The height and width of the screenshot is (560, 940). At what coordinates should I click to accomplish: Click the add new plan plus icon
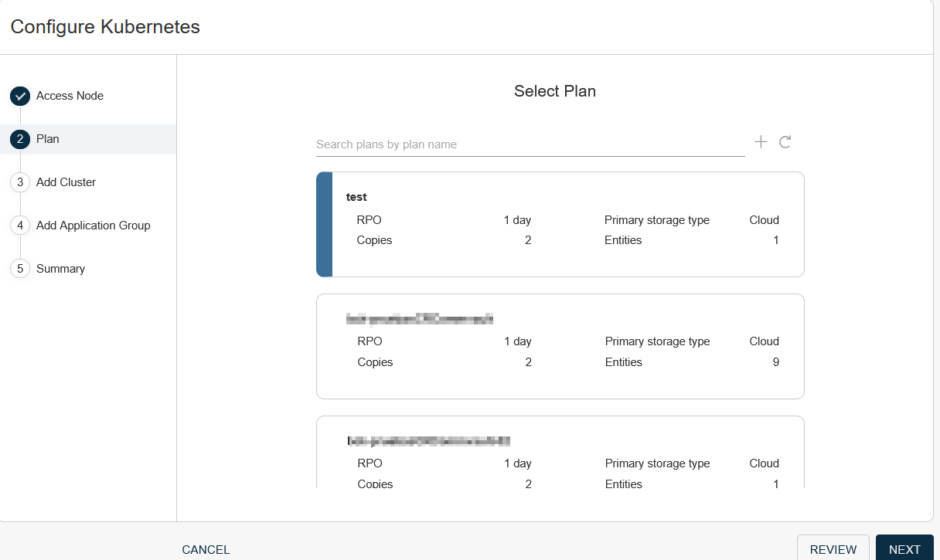[761, 142]
